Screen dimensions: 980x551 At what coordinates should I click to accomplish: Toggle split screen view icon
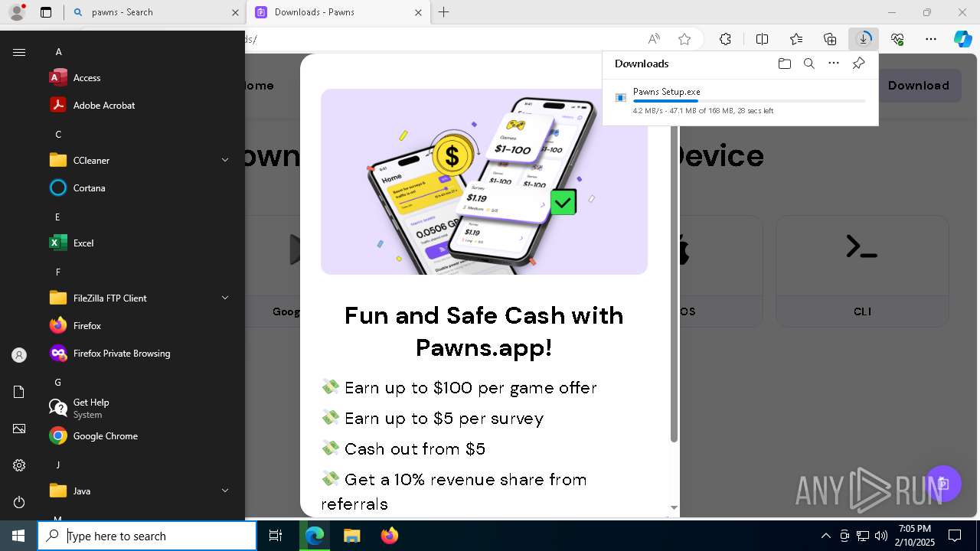[762, 39]
